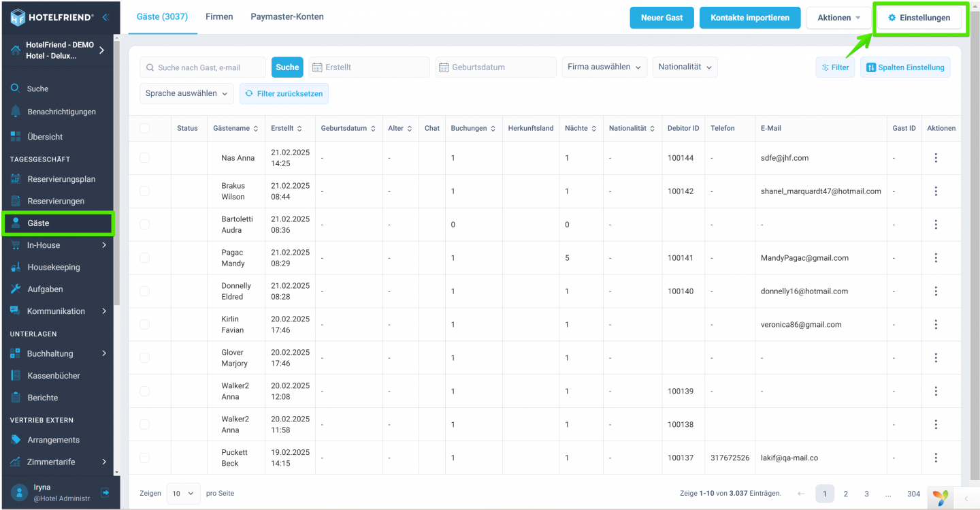The height and width of the screenshot is (510, 980).
Task: Open actions menu for Puckett Beck
Action: pos(936,458)
